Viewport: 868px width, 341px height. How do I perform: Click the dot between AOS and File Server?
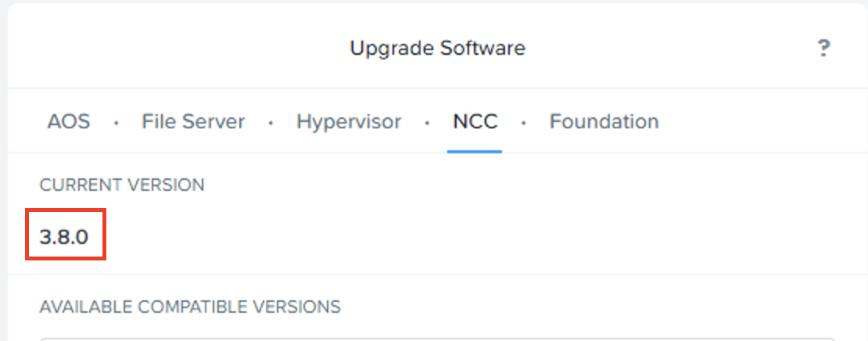(117, 124)
